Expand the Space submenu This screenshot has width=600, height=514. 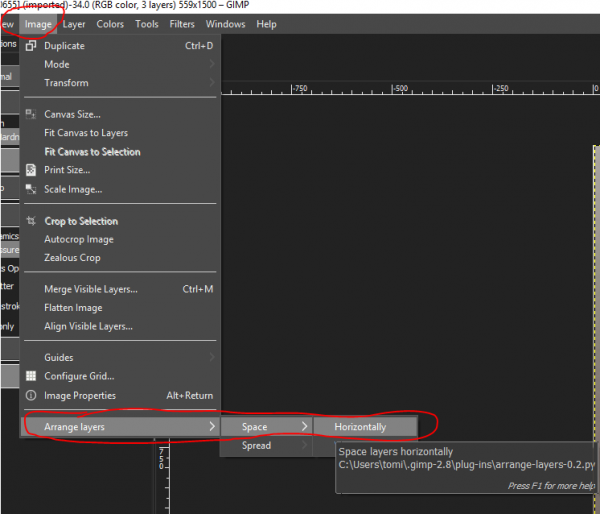click(x=266, y=427)
